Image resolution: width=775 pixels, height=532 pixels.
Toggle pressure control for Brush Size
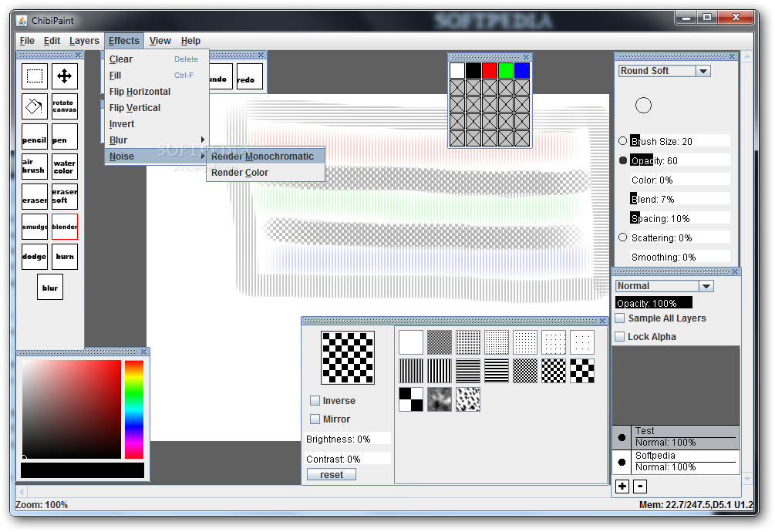pos(623,141)
